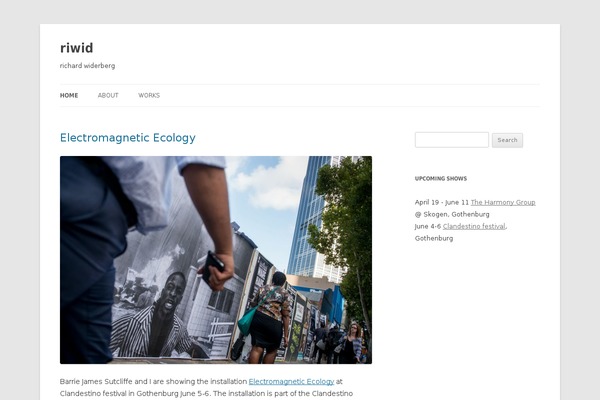Open the Electromagnetic Ecology post title

pos(128,137)
